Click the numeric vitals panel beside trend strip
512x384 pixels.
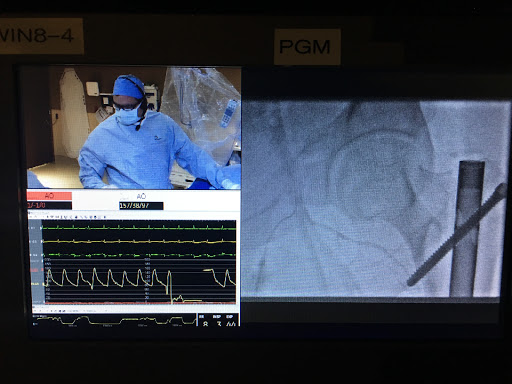pyautogui.click(x=218, y=320)
